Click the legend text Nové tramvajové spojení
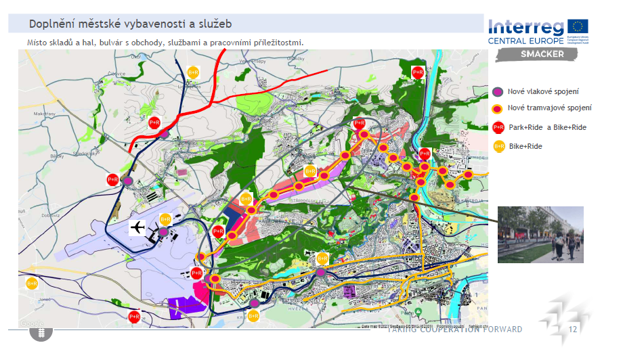The height and width of the screenshot is (364, 623). click(549, 108)
